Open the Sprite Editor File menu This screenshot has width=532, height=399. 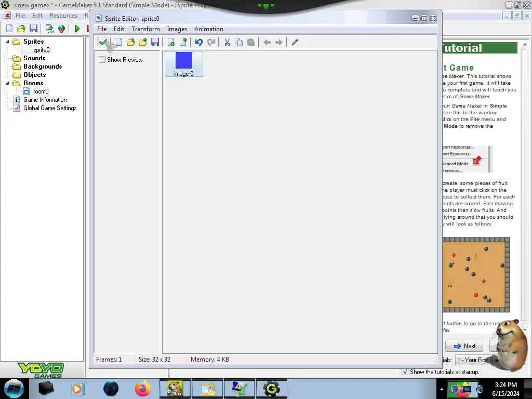pyautogui.click(x=102, y=29)
